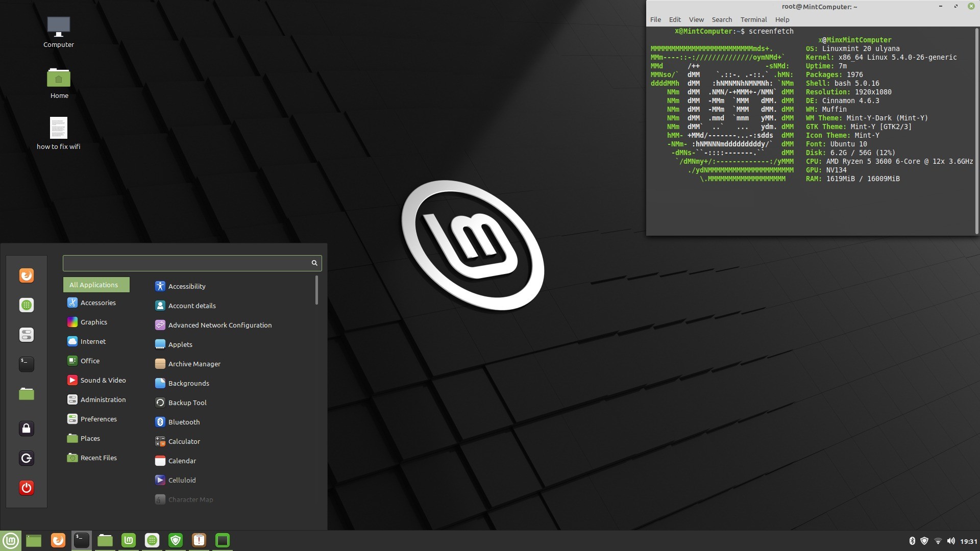This screenshot has height=551, width=980.
Task: Open the Terminal menu in the terminal window
Action: coord(753,19)
